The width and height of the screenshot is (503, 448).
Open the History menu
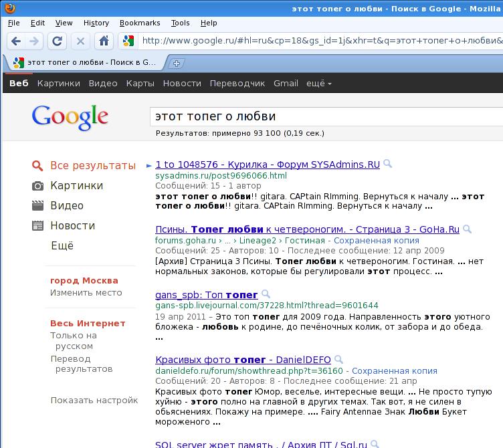click(x=96, y=23)
